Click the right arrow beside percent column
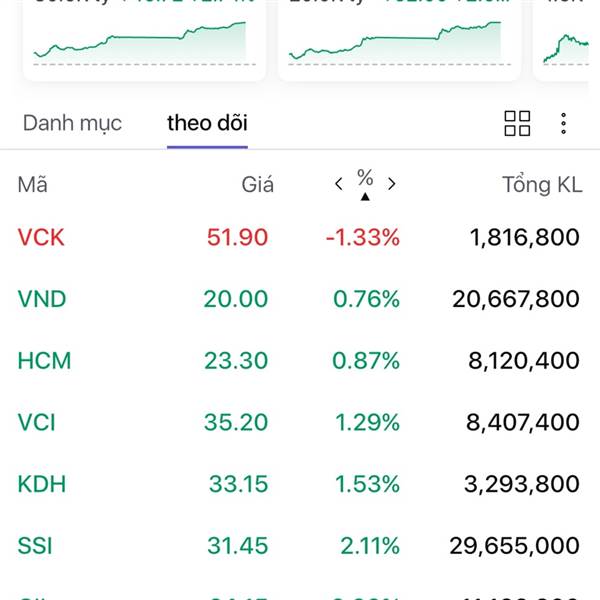The height and width of the screenshot is (600, 600). 391,184
